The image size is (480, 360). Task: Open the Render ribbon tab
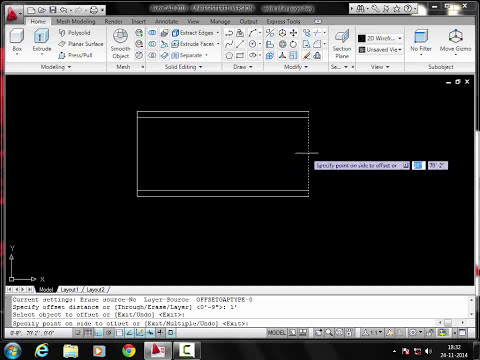point(113,21)
